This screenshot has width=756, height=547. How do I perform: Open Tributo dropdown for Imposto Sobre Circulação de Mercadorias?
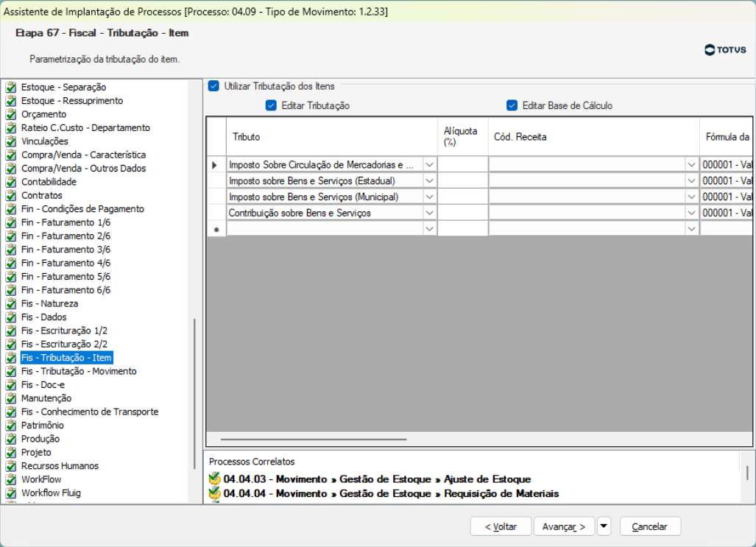[x=429, y=164]
